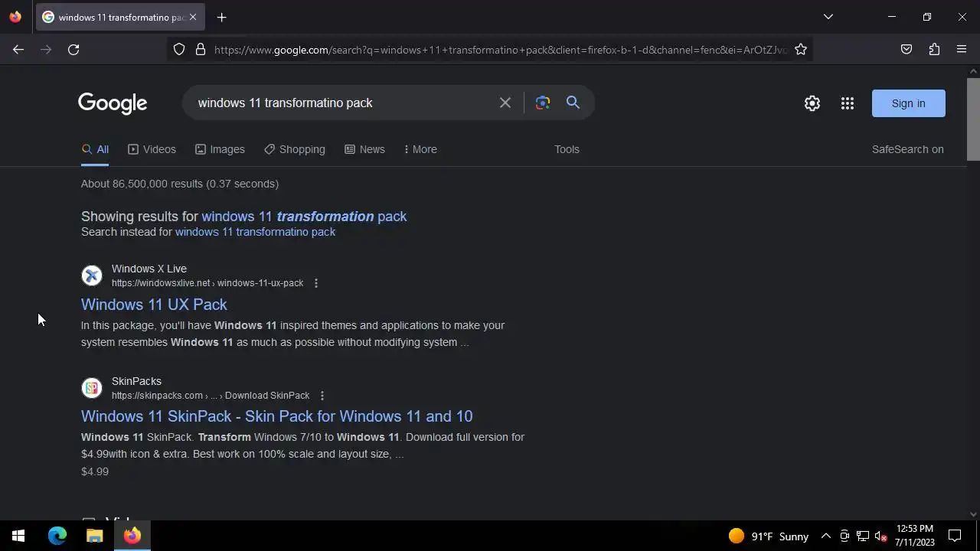The width and height of the screenshot is (980, 551).
Task: Open the network status tray icon
Action: 863,536
